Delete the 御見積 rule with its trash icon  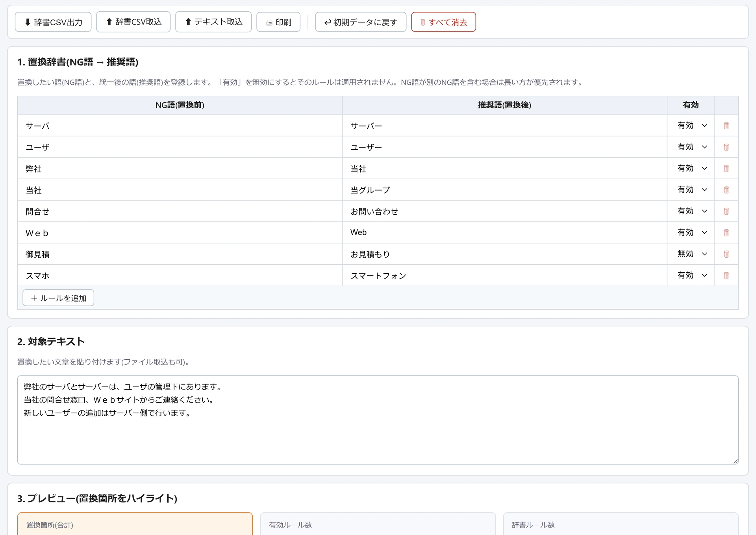(x=726, y=254)
